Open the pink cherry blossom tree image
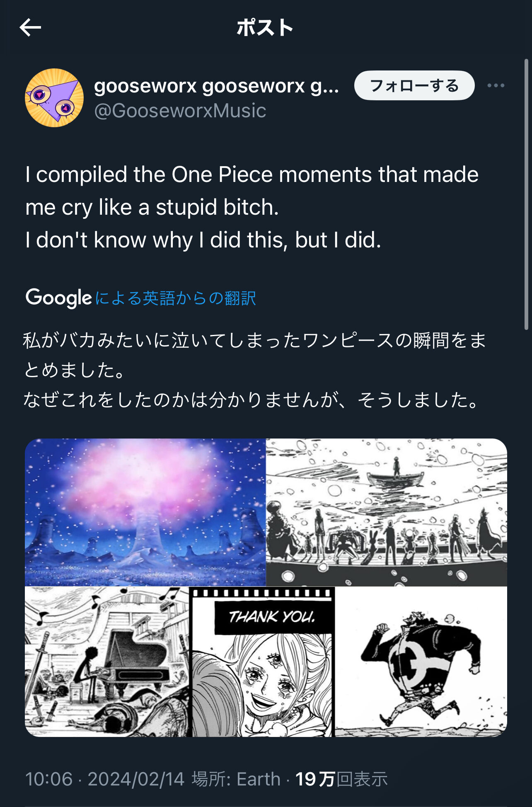532x807 pixels. pos(145,512)
